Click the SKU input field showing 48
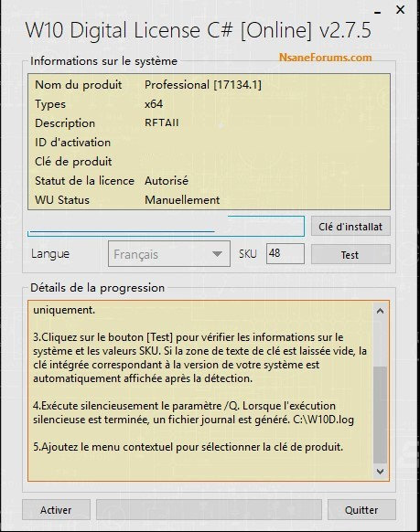Viewport: 420px width, 532px height. [x=285, y=253]
